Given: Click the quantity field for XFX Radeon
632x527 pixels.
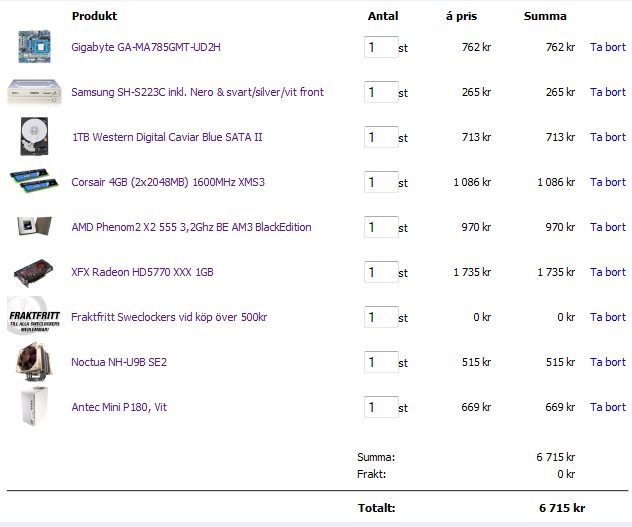Looking at the screenshot, I should coord(381,272).
